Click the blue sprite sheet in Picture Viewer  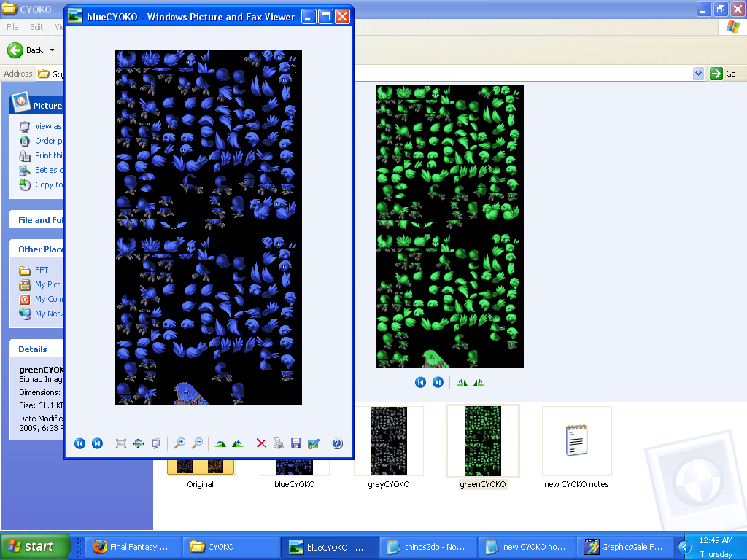click(209, 227)
